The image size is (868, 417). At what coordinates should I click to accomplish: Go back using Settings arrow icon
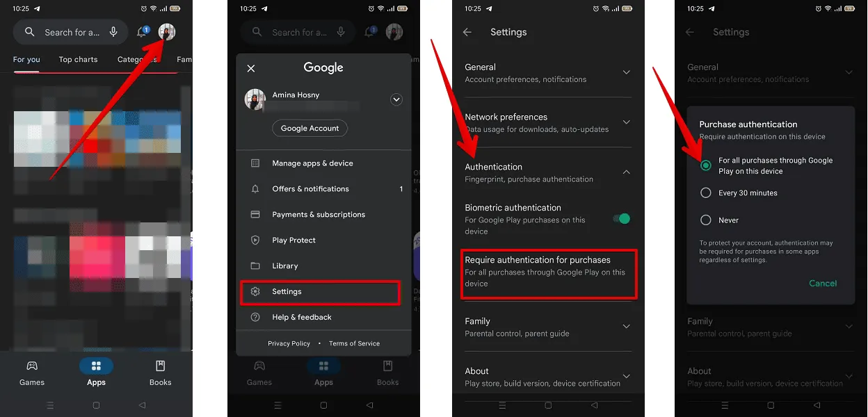[x=467, y=32]
